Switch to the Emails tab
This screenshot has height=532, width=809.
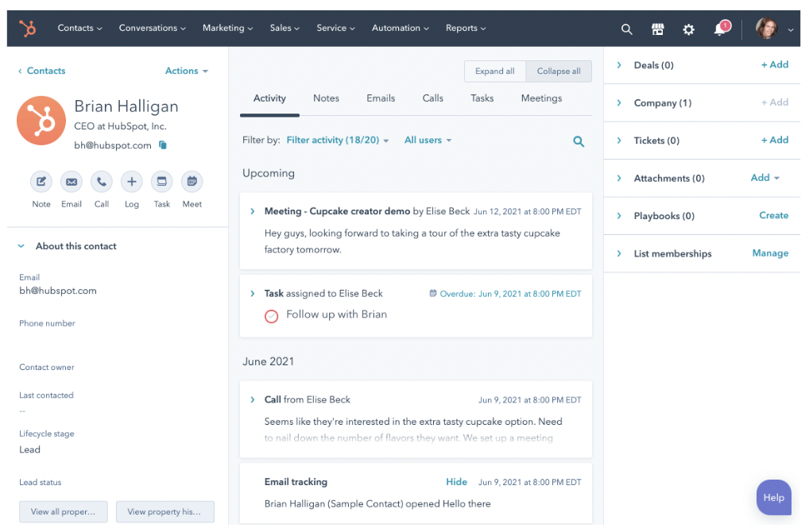point(380,98)
